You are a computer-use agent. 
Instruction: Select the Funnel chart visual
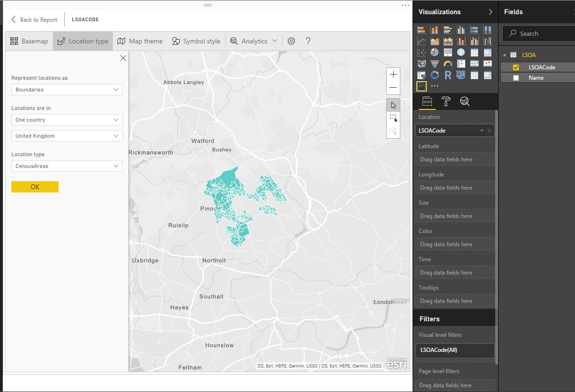(435, 64)
